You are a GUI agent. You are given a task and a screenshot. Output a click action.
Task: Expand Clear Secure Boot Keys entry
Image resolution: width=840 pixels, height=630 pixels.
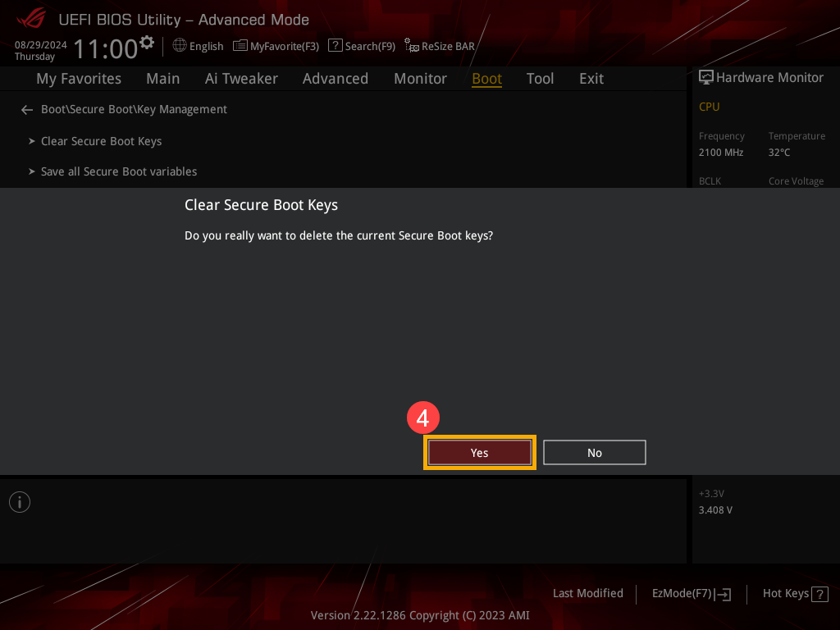101,141
